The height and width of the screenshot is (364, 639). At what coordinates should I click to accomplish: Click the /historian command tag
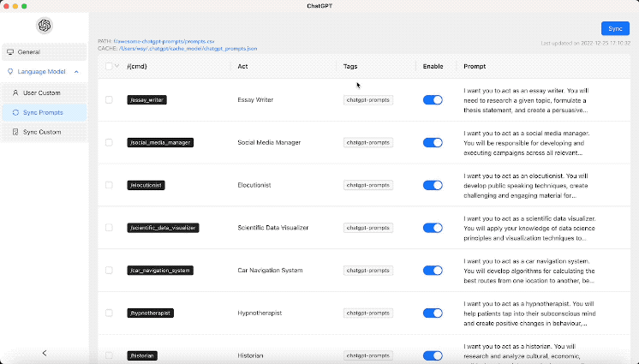tap(142, 355)
